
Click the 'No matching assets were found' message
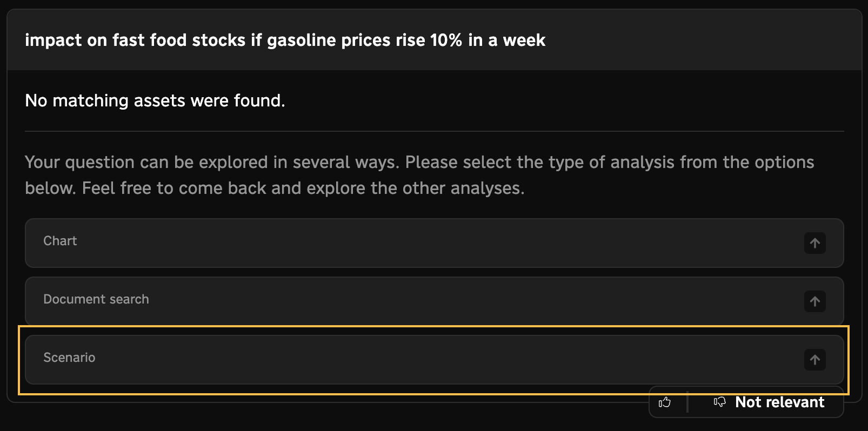(x=155, y=100)
